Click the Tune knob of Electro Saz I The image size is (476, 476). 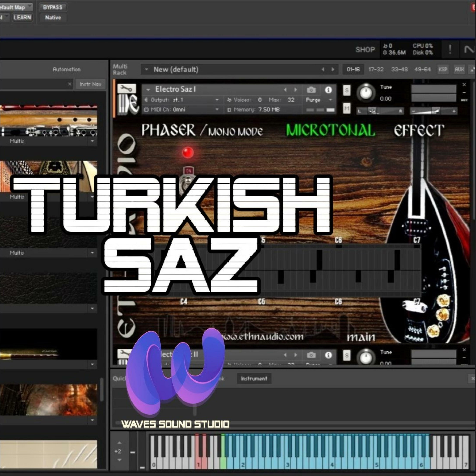click(366, 93)
